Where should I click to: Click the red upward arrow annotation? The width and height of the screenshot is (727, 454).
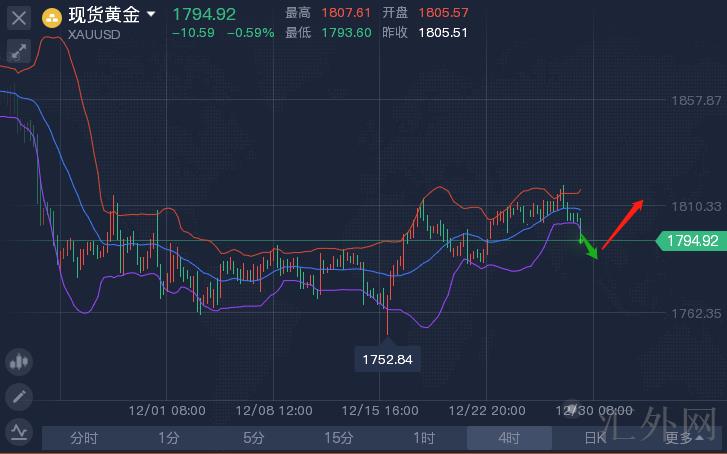coord(623,224)
